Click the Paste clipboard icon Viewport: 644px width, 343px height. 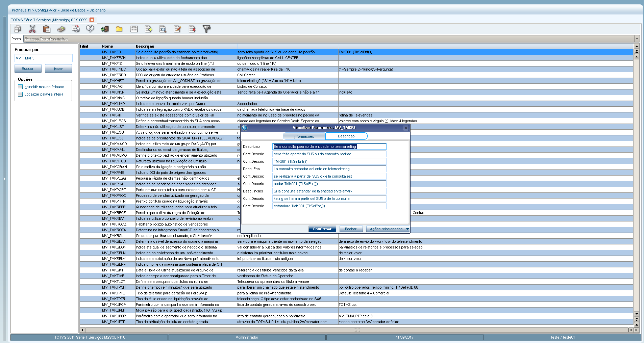pos(47,29)
